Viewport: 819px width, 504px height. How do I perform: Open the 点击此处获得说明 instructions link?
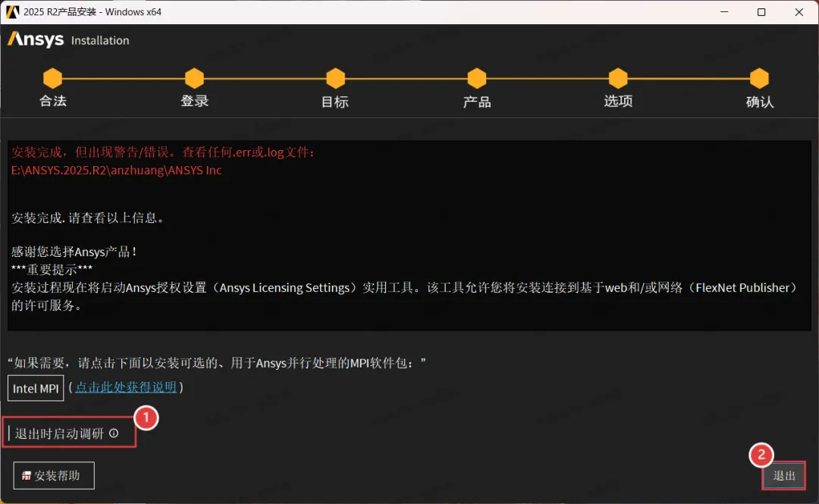[126, 387]
